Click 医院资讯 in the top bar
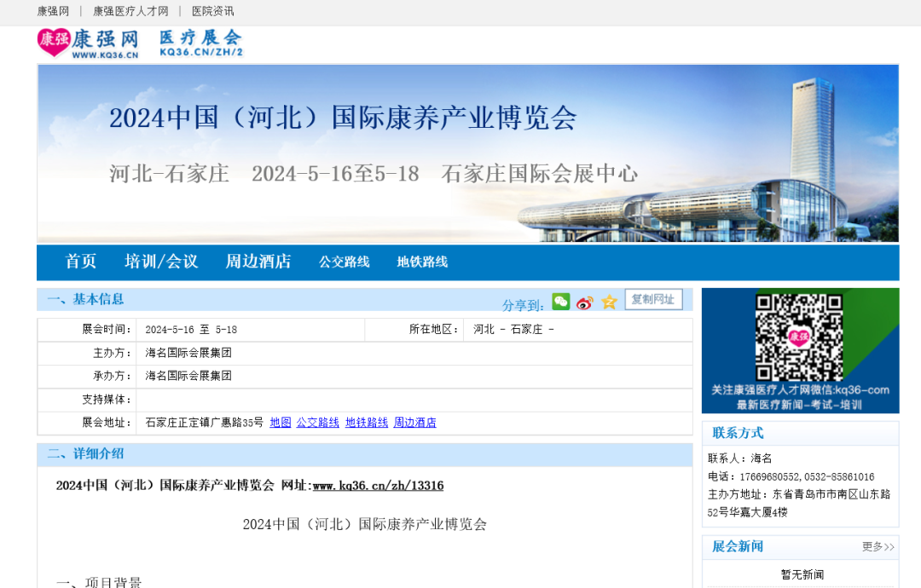The height and width of the screenshot is (588, 921). click(x=212, y=11)
